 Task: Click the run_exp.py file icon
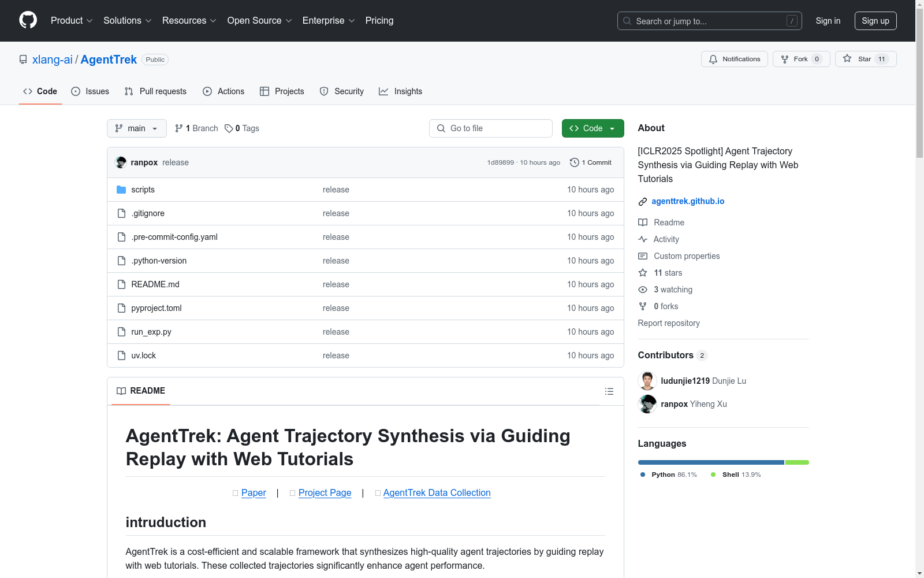pos(121,332)
